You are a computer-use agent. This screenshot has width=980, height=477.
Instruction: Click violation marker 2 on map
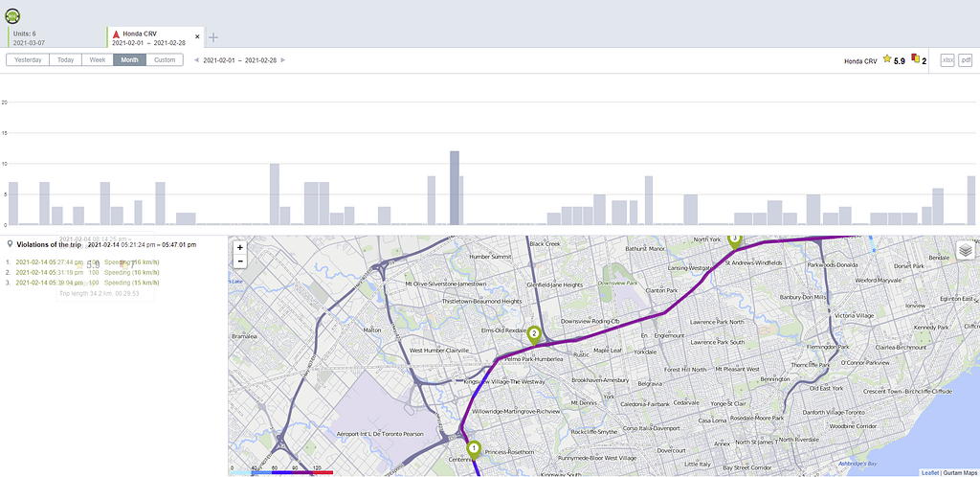534,333
